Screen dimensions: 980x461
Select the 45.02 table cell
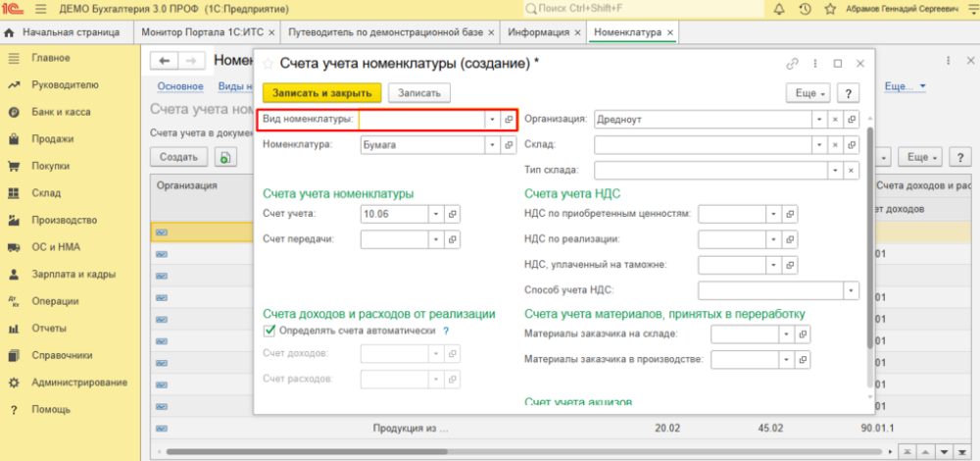click(x=770, y=429)
